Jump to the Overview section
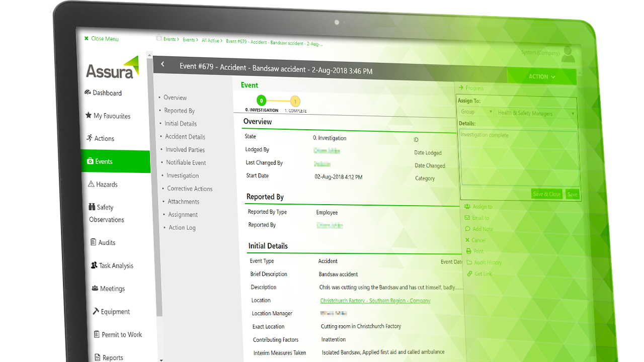Screen dimensions: 644x362 coord(175,98)
